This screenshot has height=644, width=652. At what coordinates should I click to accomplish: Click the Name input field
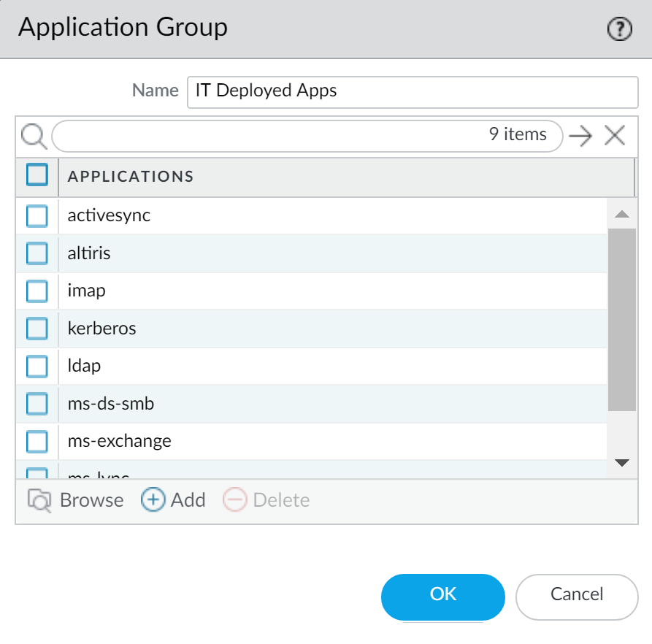[412, 91]
